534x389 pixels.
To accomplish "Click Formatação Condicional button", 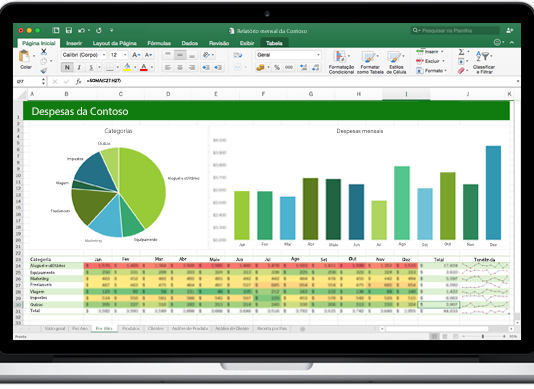I will [341, 62].
